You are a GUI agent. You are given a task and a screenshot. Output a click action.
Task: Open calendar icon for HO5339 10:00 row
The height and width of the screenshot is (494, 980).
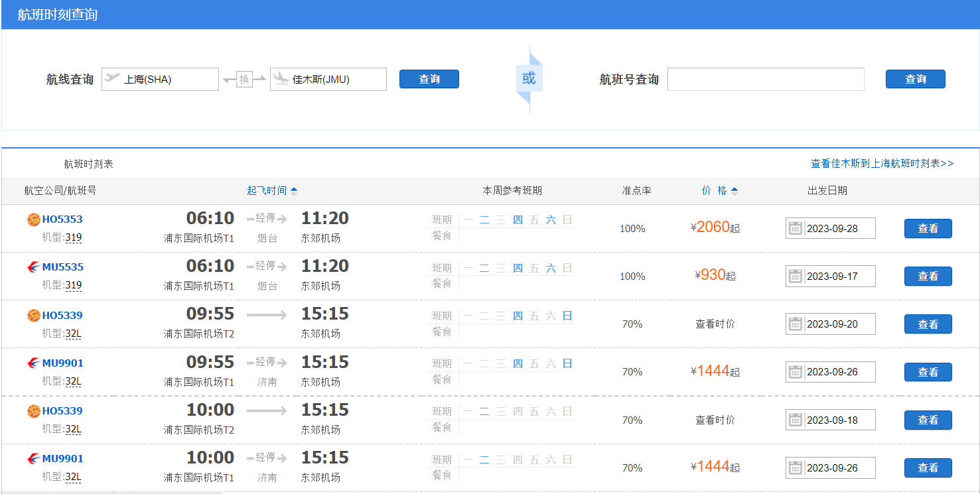pos(796,420)
